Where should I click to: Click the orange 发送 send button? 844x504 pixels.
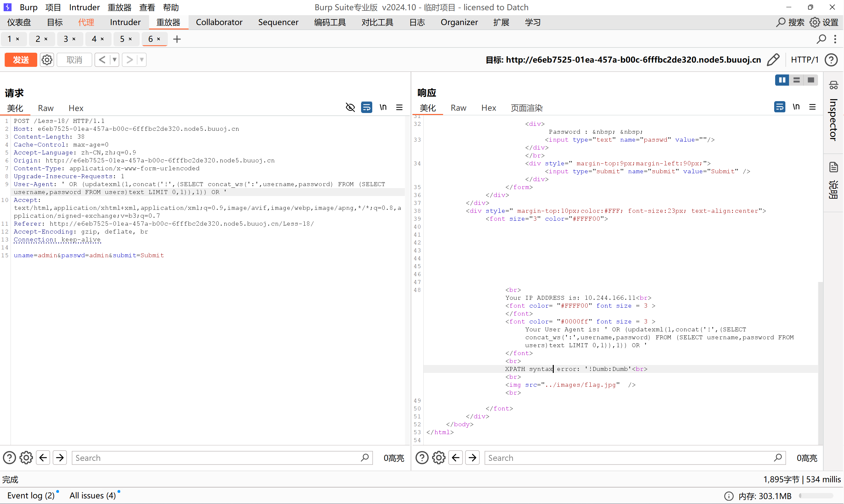point(21,60)
